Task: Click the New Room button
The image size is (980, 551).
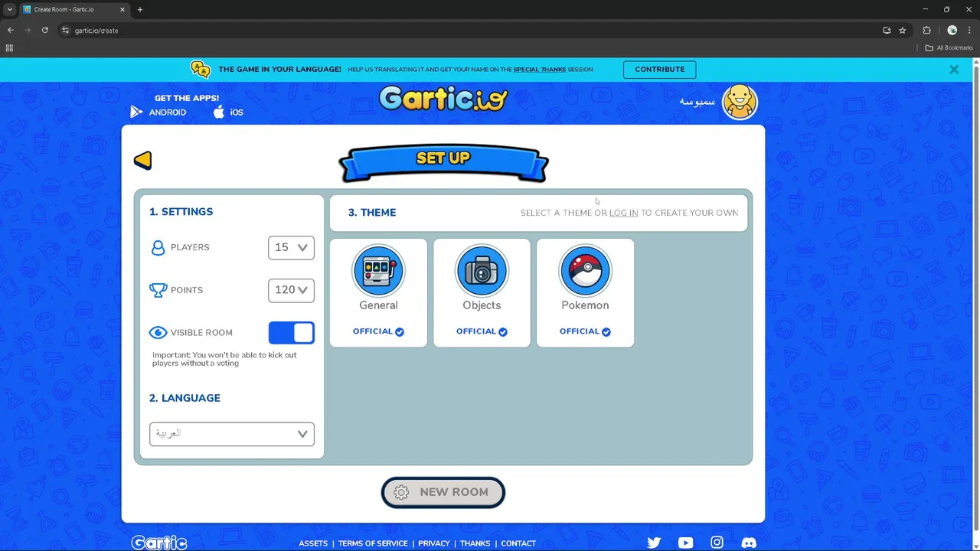Action: pyautogui.click(x=443, y=492)
